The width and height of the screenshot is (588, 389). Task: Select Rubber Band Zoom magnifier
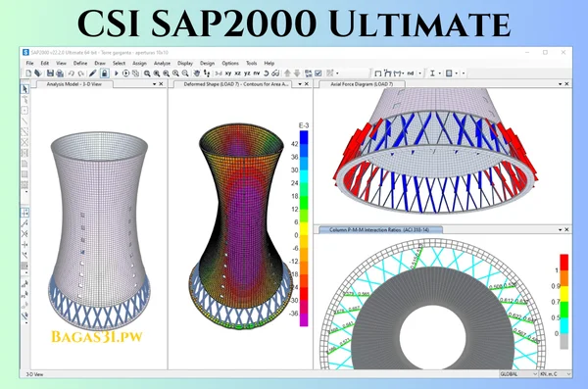click(147, 73)
